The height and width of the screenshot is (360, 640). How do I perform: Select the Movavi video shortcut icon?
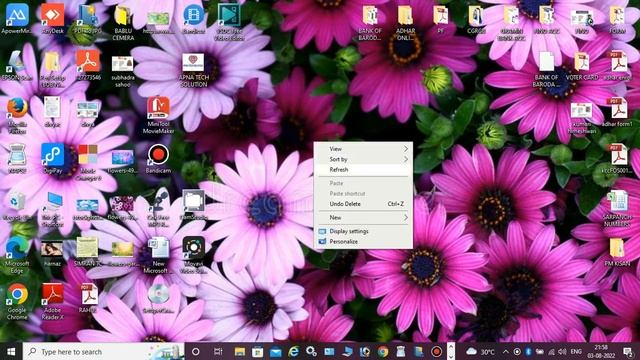pos(193,255)
